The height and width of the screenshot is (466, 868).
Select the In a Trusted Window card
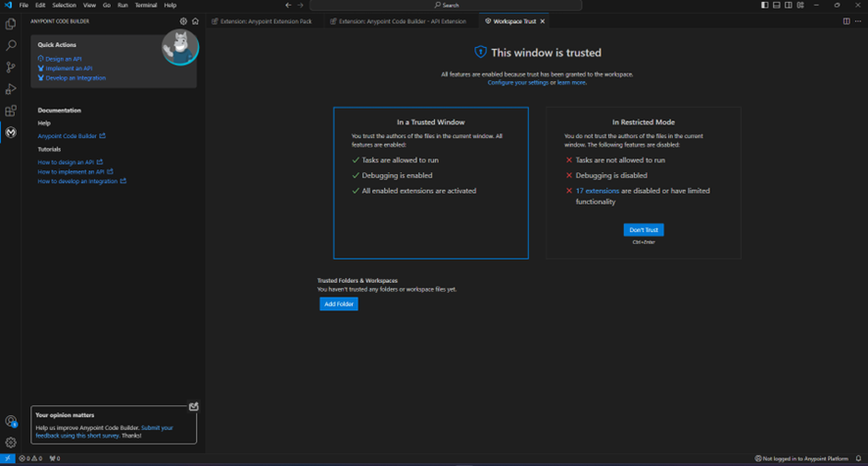431,183
